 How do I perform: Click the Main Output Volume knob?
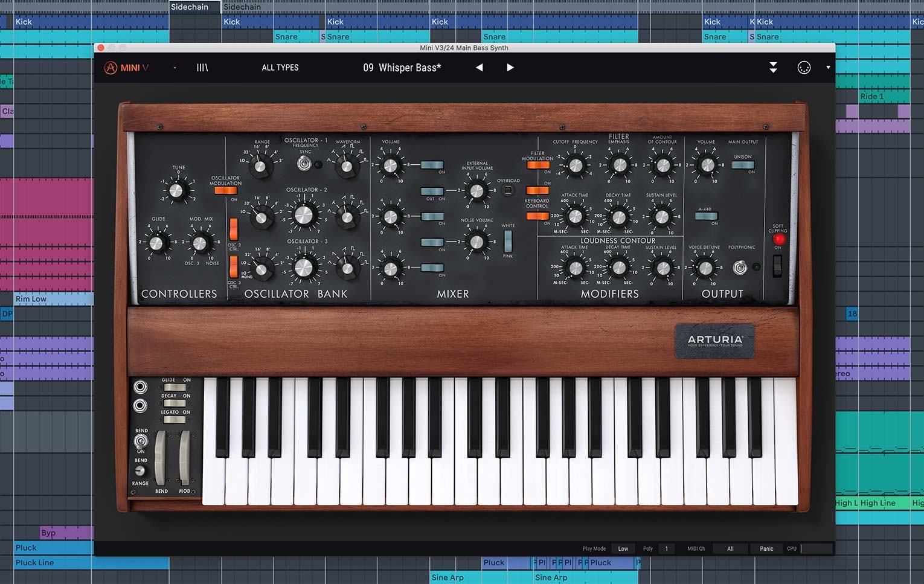(706, 165)
